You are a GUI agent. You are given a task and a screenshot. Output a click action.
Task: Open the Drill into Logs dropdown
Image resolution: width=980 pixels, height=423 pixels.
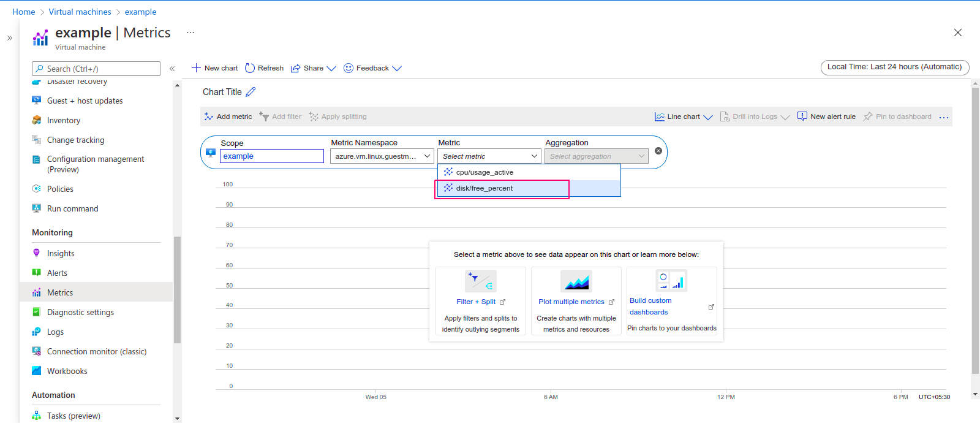coord(755,116)
